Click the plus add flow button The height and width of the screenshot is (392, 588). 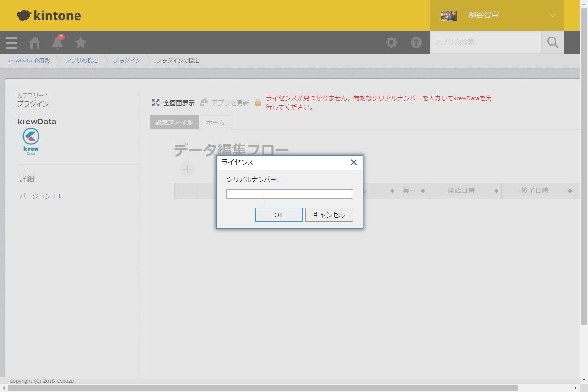[x=187, y=169]
